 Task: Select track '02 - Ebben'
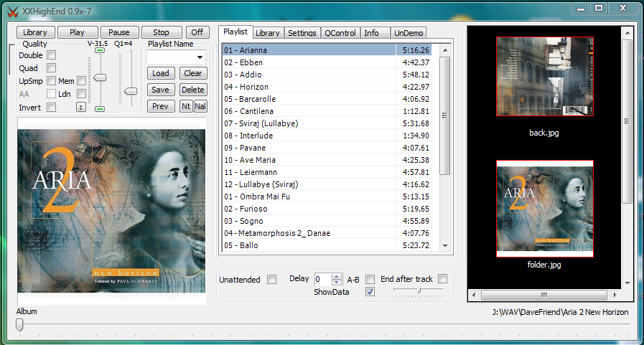[327, 62]
